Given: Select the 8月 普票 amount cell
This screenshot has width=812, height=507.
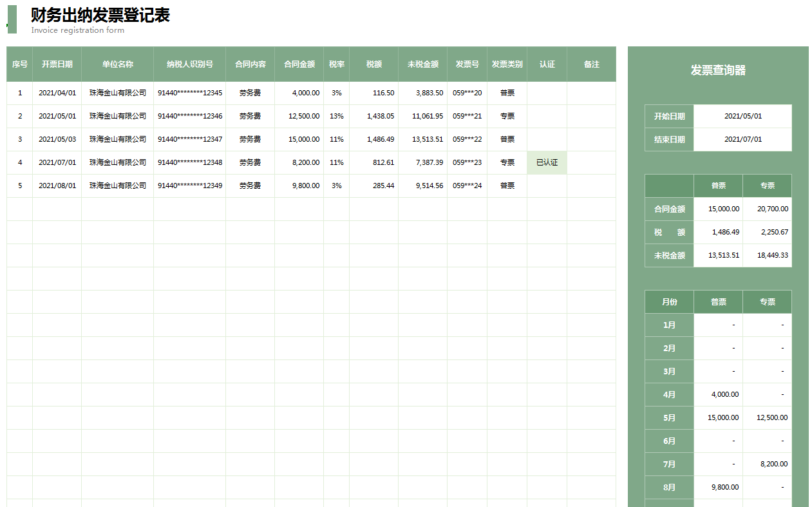Looking at the screenshot, I should point(718,487).
